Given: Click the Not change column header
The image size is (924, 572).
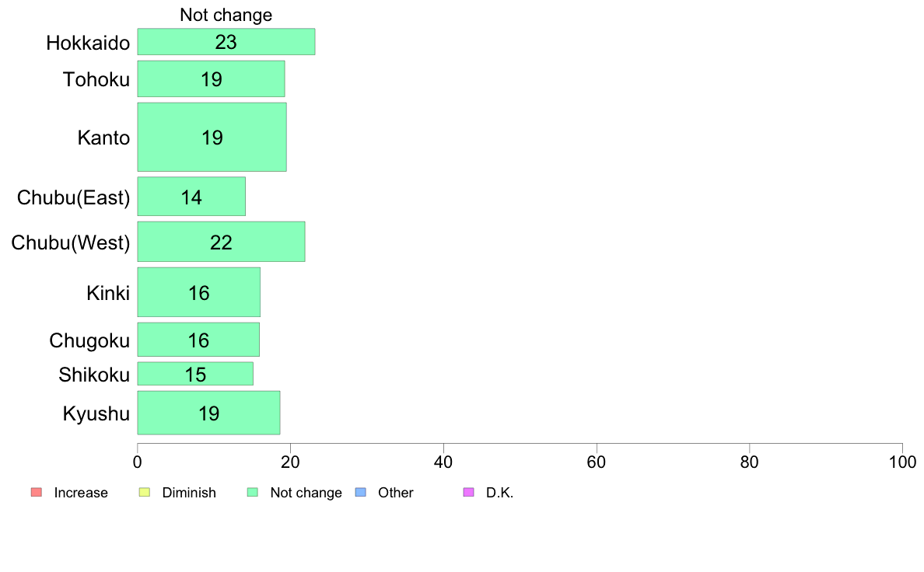Looking at the screenshot, I should (226, 15).
